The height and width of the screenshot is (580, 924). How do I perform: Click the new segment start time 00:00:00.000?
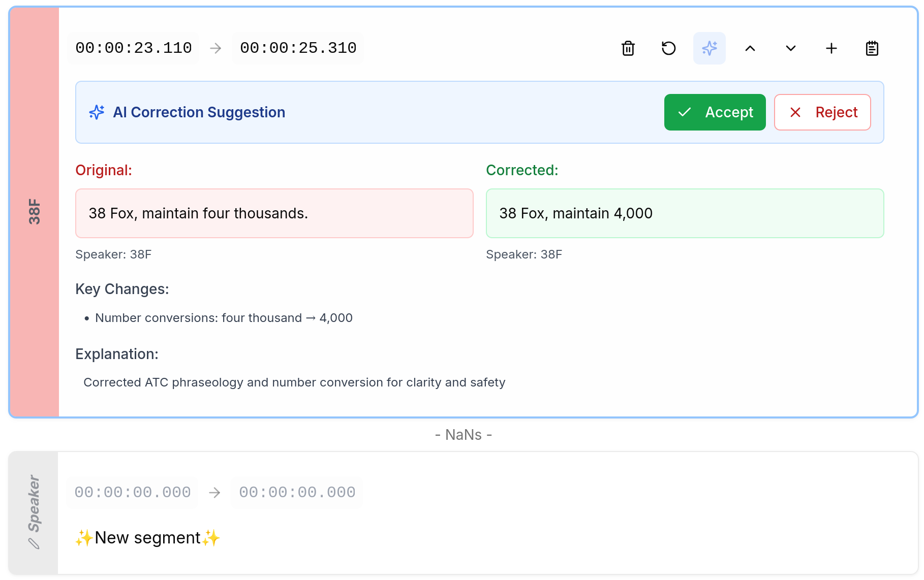point(133,492)
